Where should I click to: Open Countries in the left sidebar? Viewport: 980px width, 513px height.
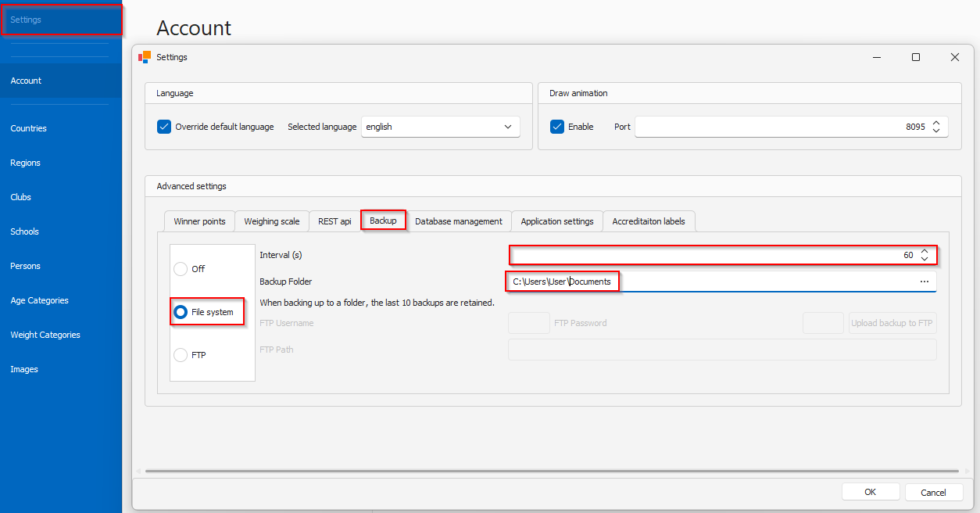(61, 128)
